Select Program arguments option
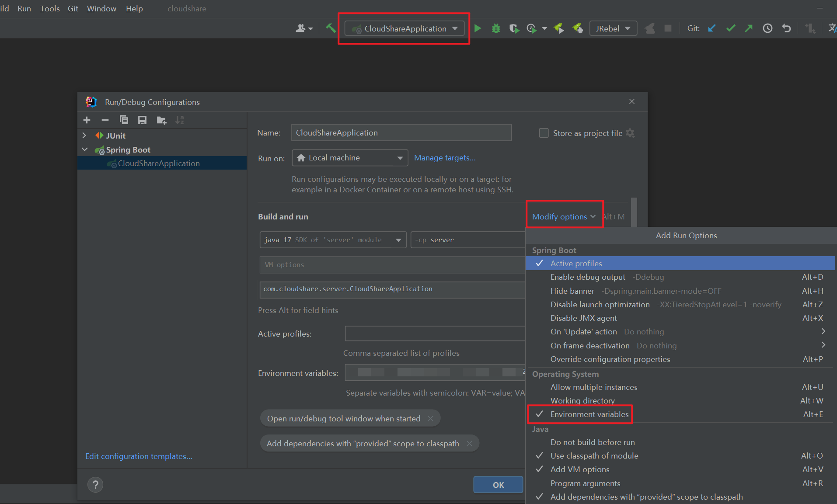 (680, 483)
